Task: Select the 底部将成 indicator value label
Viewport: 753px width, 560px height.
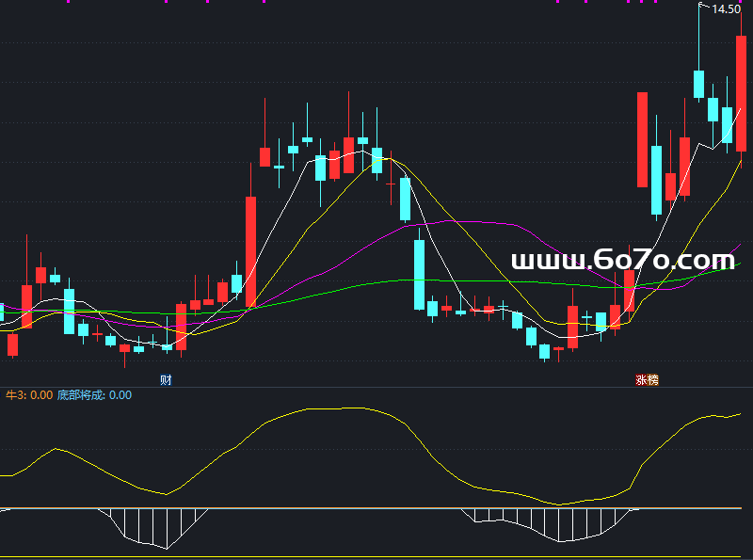Action: click(94, 395)
